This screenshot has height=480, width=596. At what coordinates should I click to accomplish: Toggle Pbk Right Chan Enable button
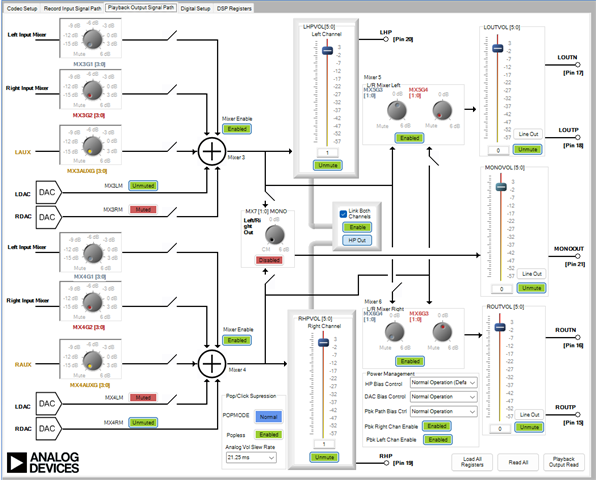(437, 426)
